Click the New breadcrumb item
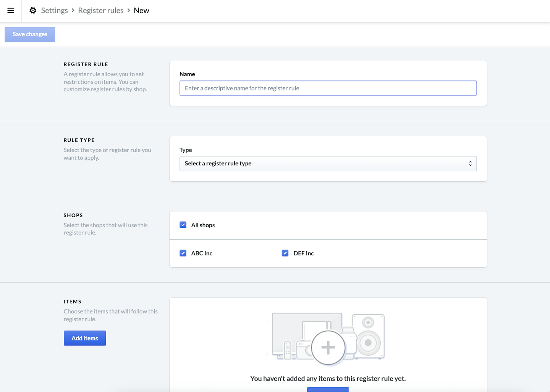Viewport: 550px width, 392px height. pyautogui.click(x=141, y=11)
